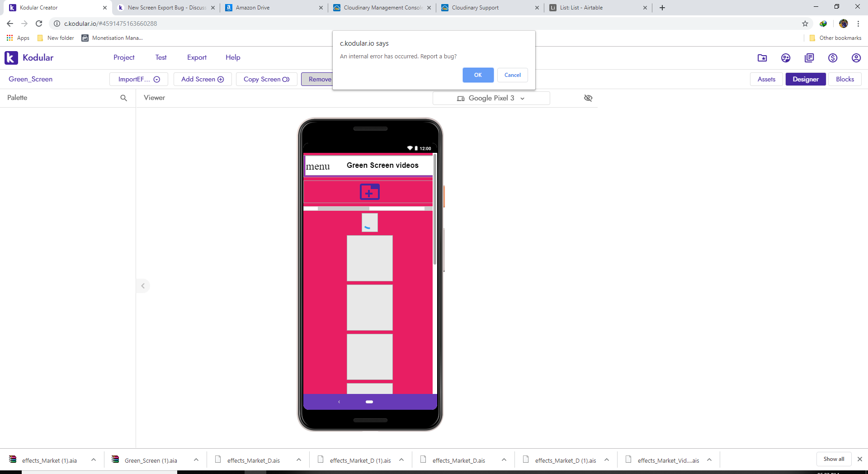868x474 pixels.
Task: Click the menu label in phone preview
Action: [318, 166]
